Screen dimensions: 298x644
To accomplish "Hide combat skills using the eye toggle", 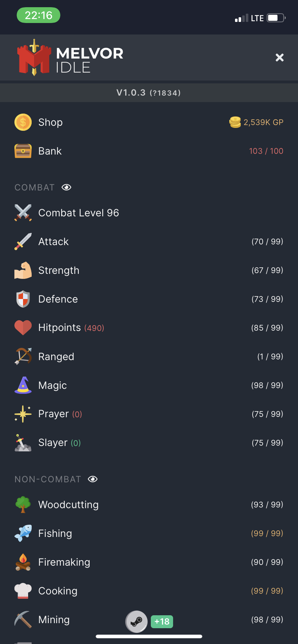I will pos(66,187).
